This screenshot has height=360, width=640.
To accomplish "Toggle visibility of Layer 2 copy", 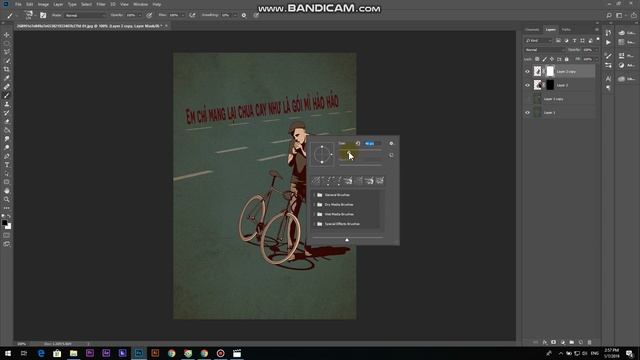I will pos(527,71).
